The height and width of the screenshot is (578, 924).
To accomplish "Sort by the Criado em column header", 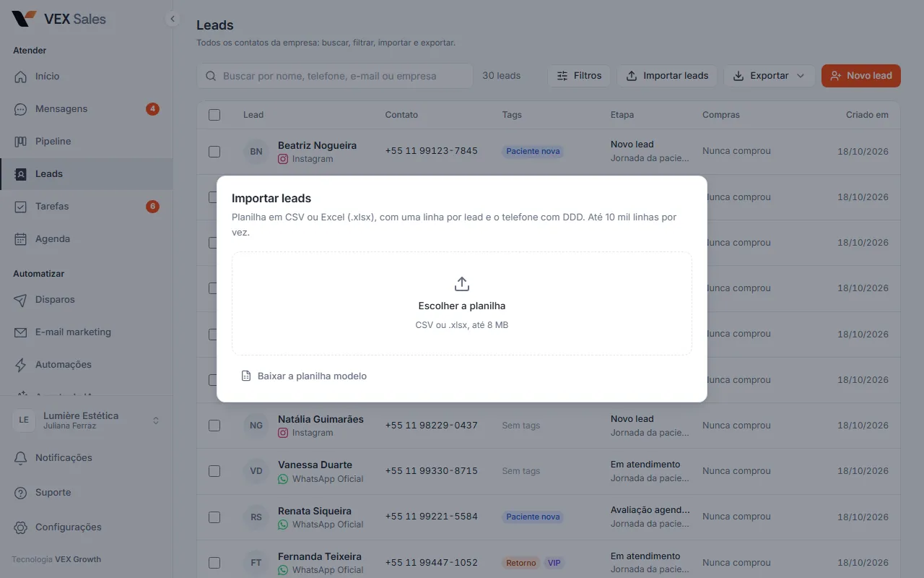I will pyautogui.click(x=867, y=115).
